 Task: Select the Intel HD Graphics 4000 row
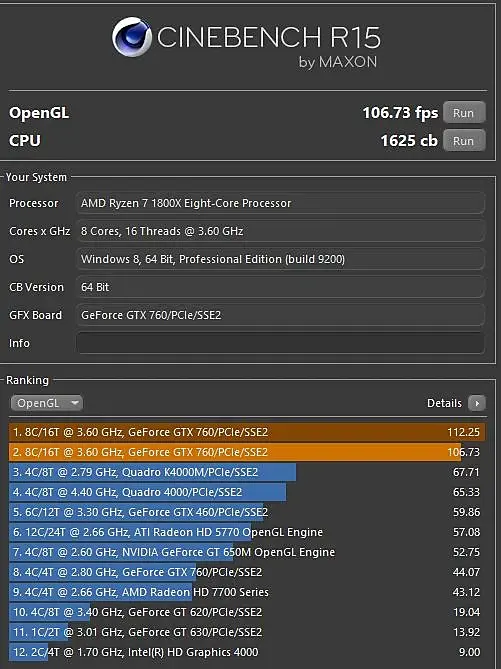click(247, 652)
